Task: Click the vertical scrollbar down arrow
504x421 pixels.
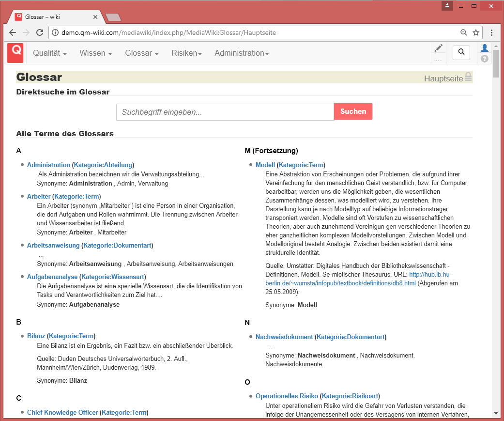Action: (x=496, y=413)
